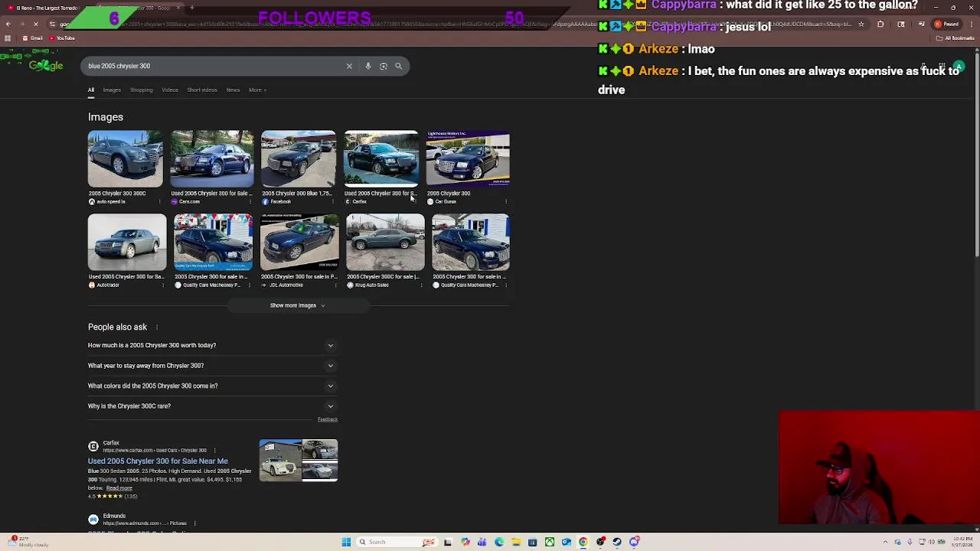Screen dimensions: 980x551
Task: Open the Google account avatar
Action: click(x=959, y=67)
